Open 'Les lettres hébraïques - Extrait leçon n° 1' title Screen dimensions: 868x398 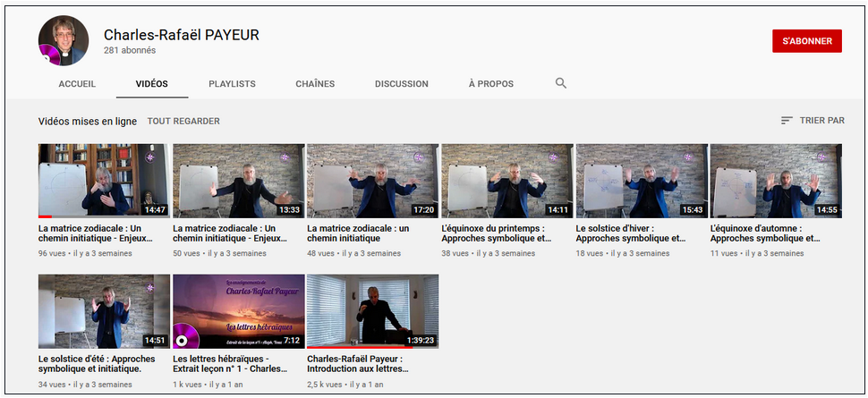coord(230,364)
